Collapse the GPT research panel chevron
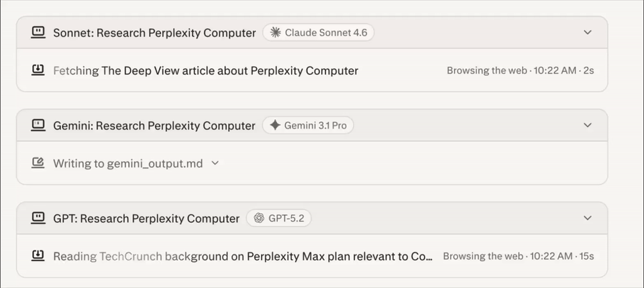Viewport: 644px width, 288px height. click(588, 218)
